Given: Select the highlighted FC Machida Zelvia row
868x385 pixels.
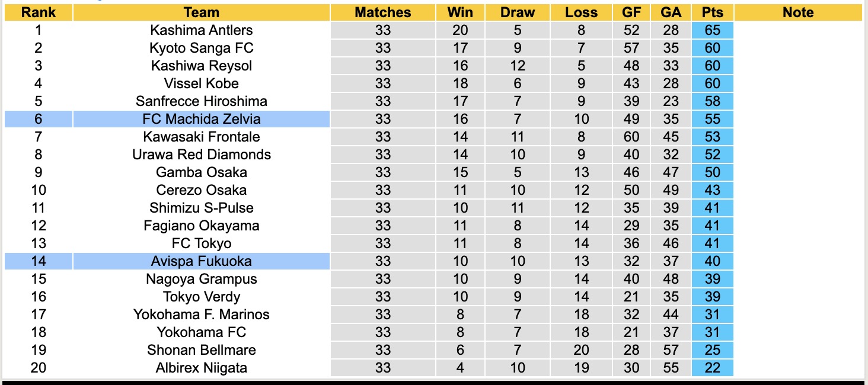Looking at the screenshot, I should point(202,119).
